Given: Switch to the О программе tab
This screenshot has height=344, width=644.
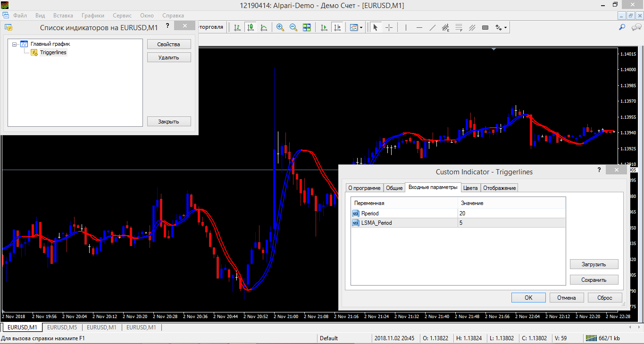Looking at the screenshot, I should [364, 188].
